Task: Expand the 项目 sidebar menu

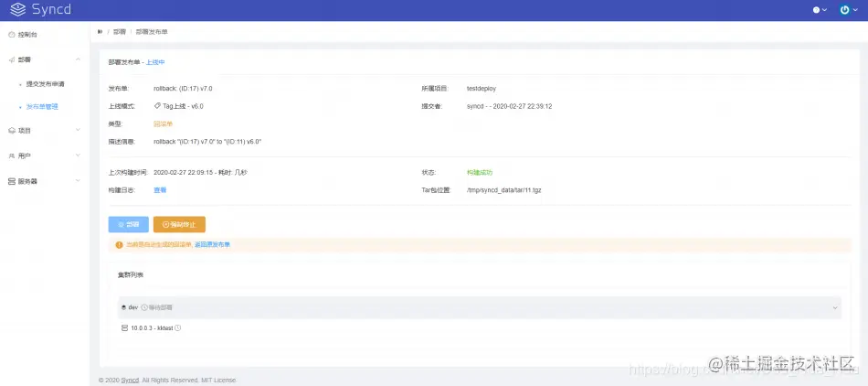Action: 78,130
